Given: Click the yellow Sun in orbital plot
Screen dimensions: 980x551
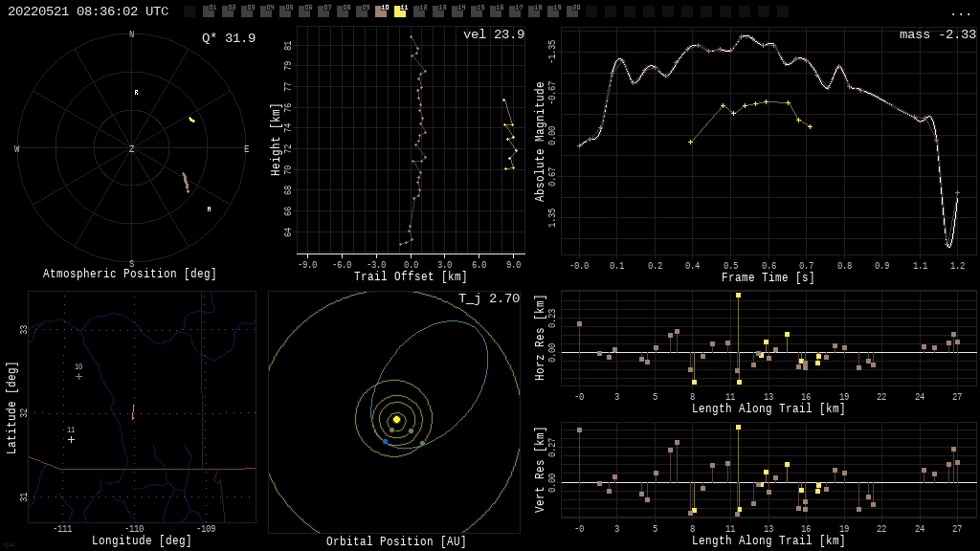Looking at the screenshot, I should click(x=396, y=419).
